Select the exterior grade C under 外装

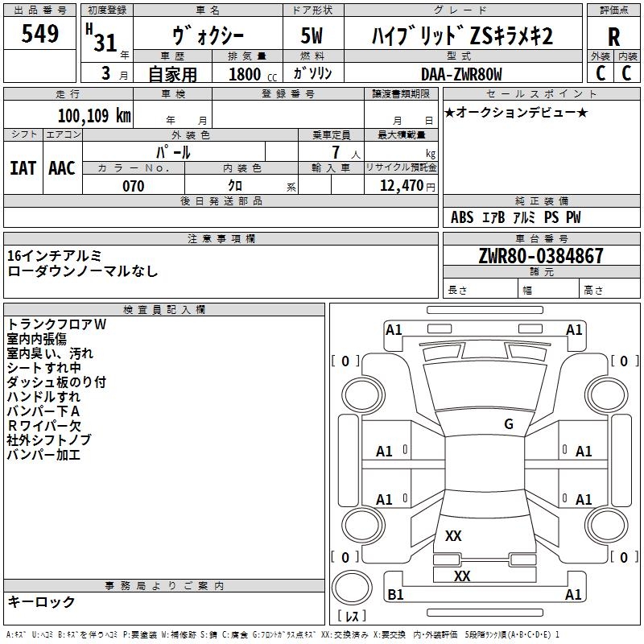(x=600, y=72)
